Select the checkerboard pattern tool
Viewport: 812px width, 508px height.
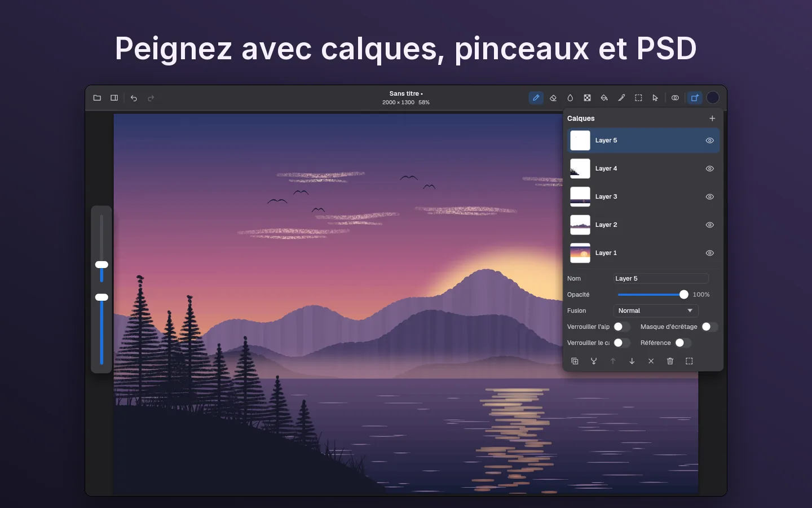tap(587, 98)
